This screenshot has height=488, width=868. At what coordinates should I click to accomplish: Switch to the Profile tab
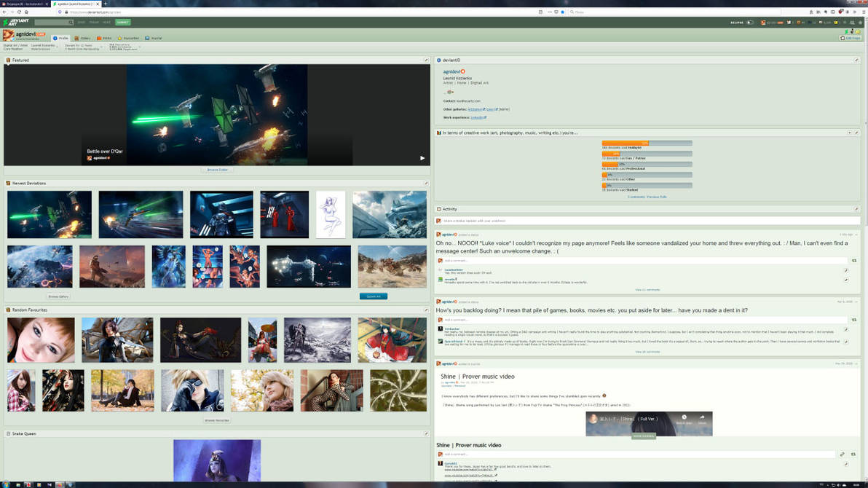click(61, 38)
